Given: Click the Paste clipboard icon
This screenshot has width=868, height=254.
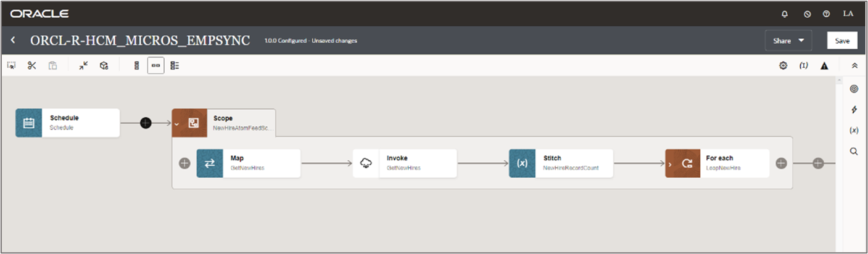Looking at the screenshot, I should tap(53, 65).
